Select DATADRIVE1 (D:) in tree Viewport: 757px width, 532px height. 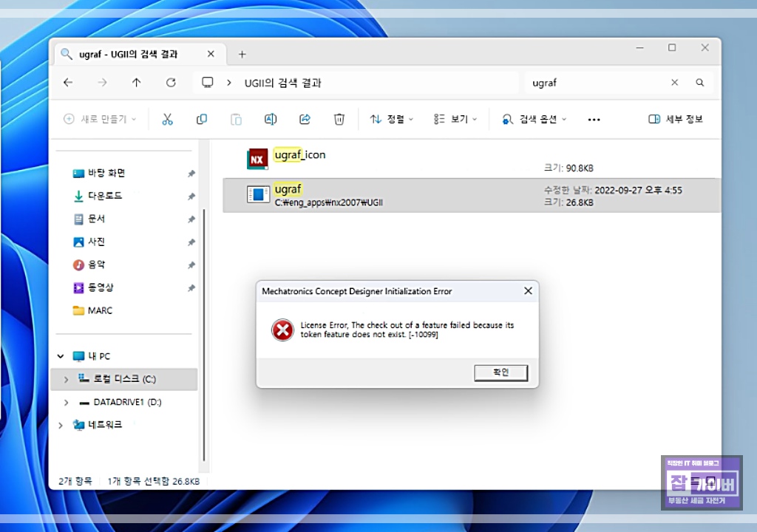coord(120,402)
